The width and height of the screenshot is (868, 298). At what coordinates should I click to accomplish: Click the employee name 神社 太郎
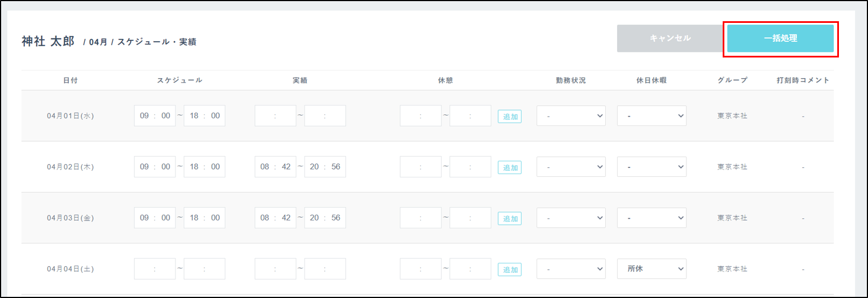(x=48, y=41)
